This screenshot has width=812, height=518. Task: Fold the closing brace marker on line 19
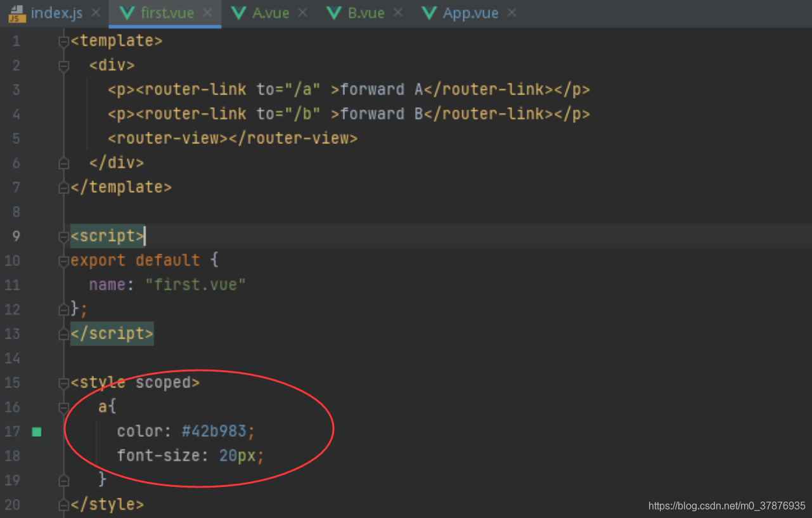[63, 480]
